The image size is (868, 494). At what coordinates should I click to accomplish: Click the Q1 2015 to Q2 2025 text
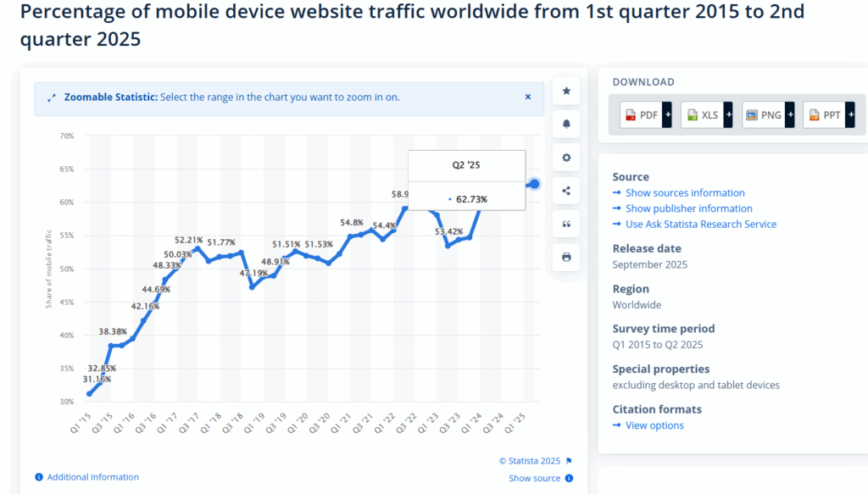[x=658, y=345]
